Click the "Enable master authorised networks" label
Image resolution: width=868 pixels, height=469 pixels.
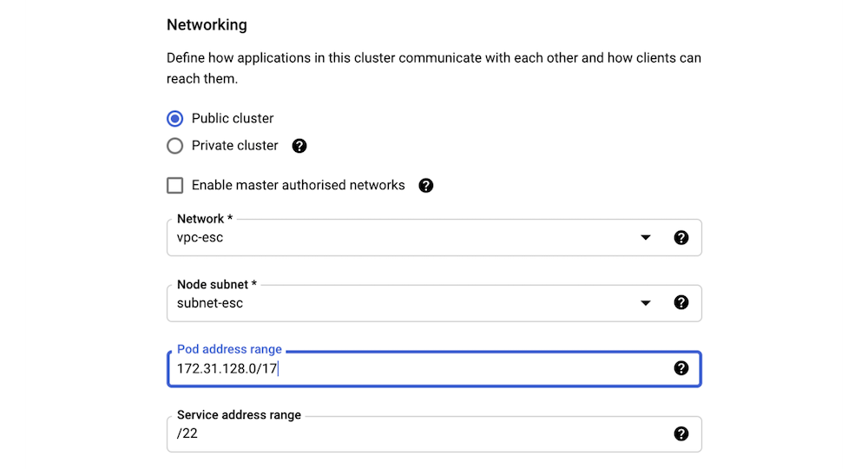[298, 185]
